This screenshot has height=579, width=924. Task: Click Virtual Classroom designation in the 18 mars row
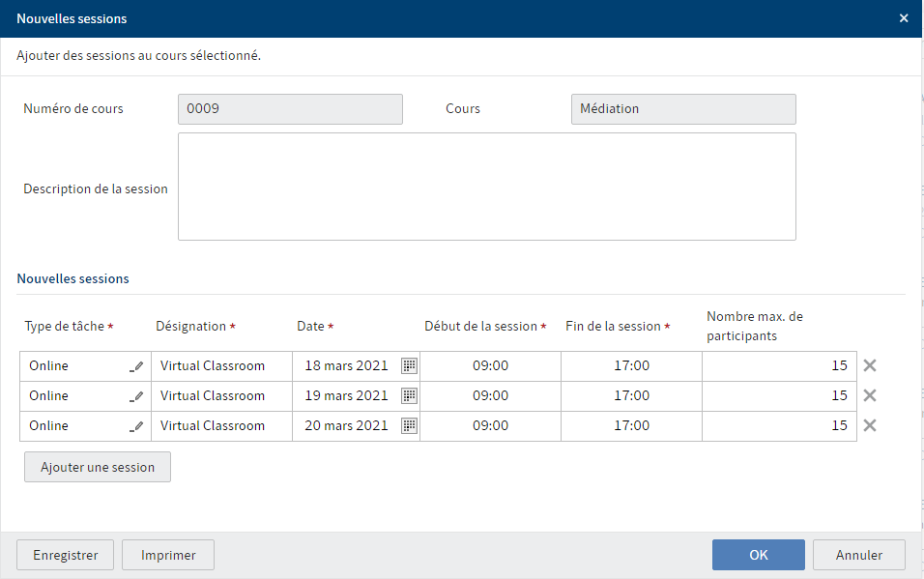pyautogui.click(x=221, y=366)
